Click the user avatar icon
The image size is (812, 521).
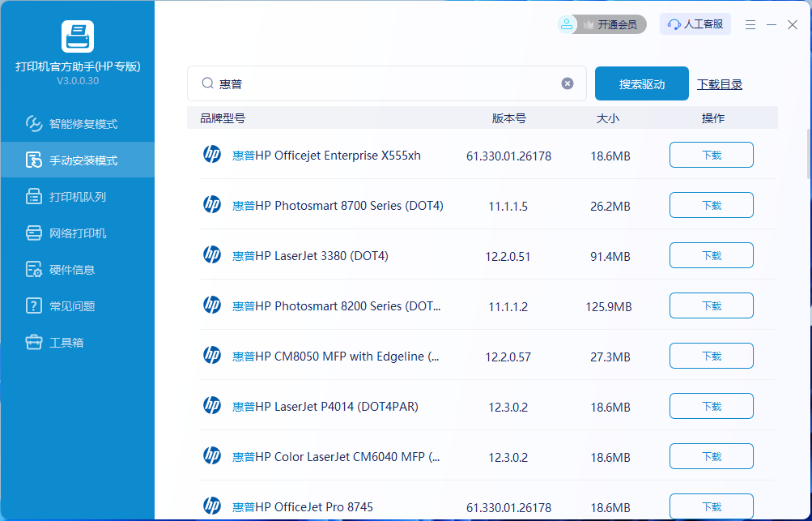(x=568, y=24)
